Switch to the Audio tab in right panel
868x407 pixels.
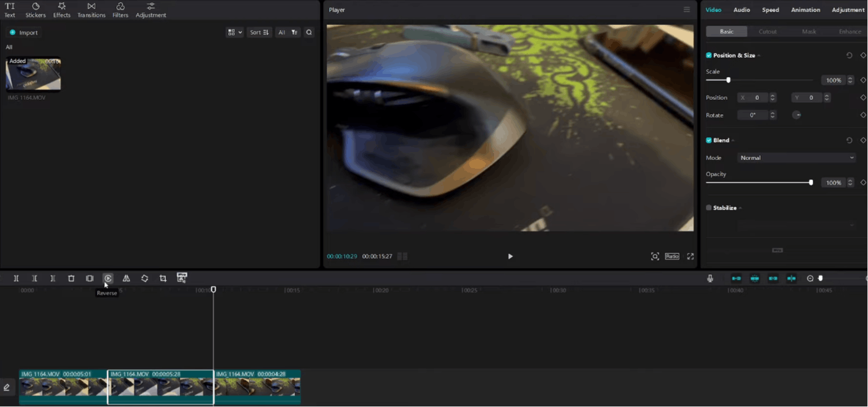point(742,9)
